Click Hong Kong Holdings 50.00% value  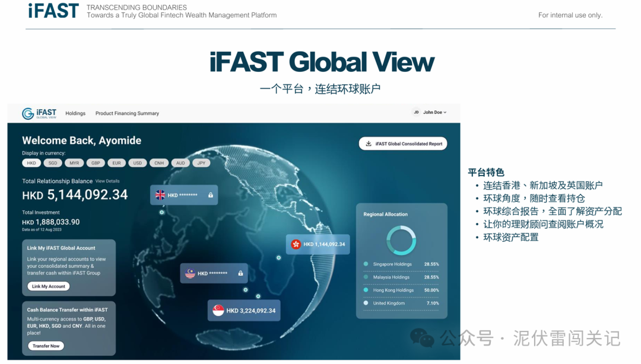click(431, 290)
